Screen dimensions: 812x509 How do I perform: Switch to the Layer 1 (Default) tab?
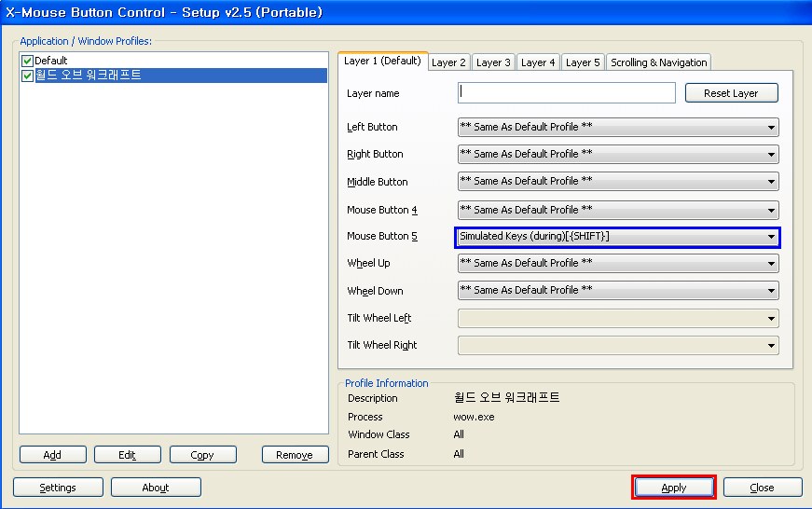coord(383,62)
